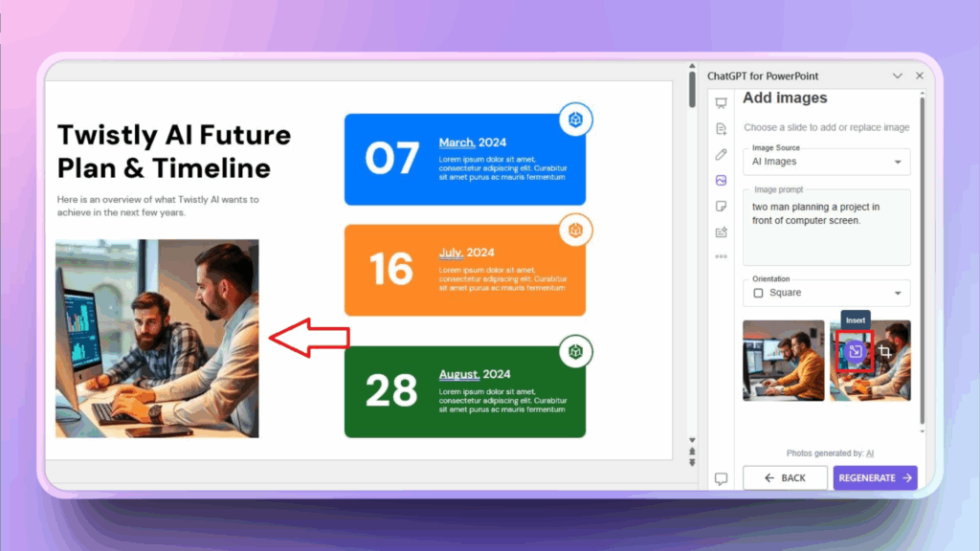The height and width of the screenshot is (551, 980).
Task: Click the Insert image icon on thumbnail
Action: [856, 352]
